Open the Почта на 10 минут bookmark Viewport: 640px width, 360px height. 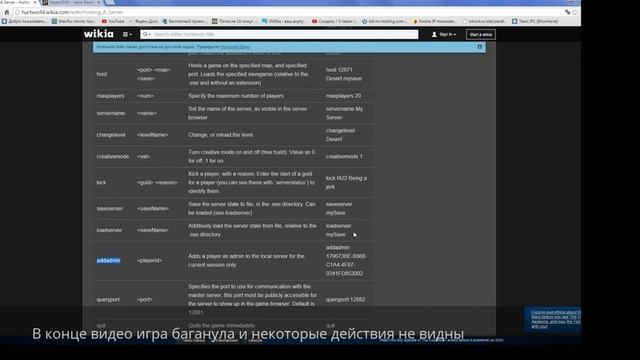[x=234, y=21]
